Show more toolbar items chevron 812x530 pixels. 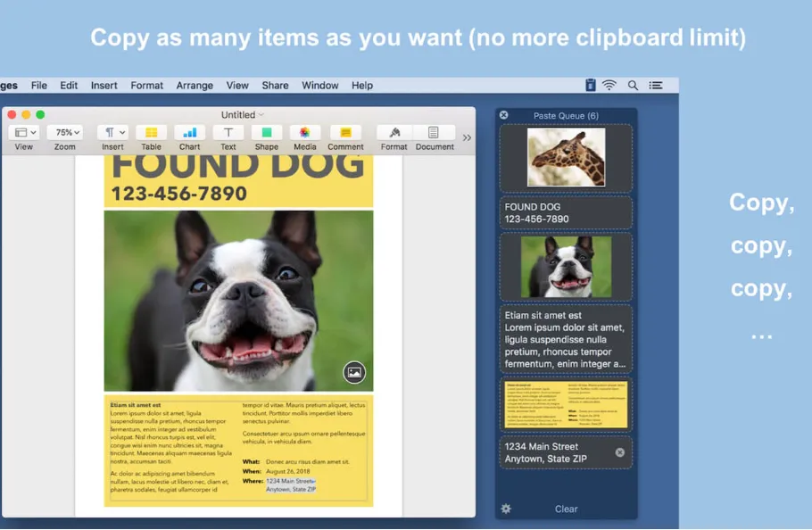(x=467, y=137)
